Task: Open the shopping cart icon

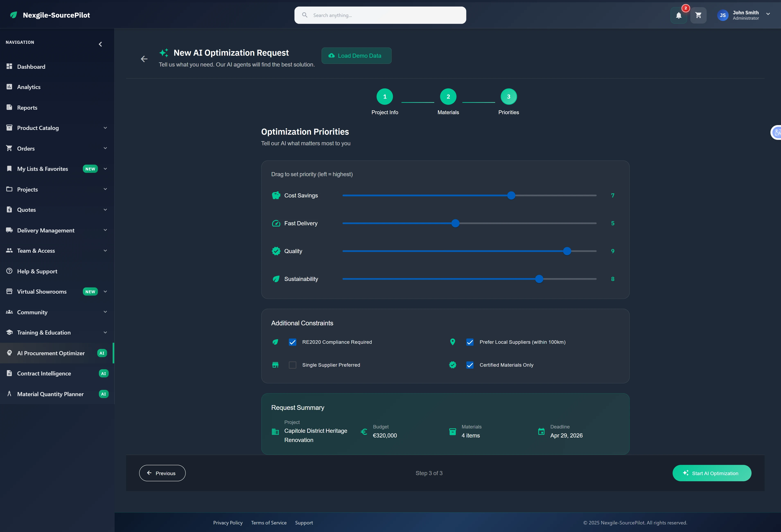Action: tap(698, 15)
